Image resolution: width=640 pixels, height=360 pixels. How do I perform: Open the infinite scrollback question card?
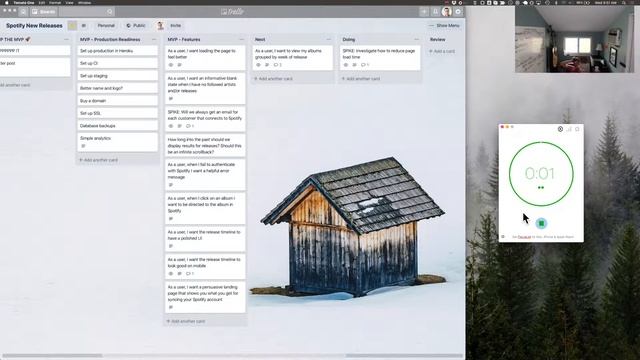pyautogui.click(x=205, y=146)
